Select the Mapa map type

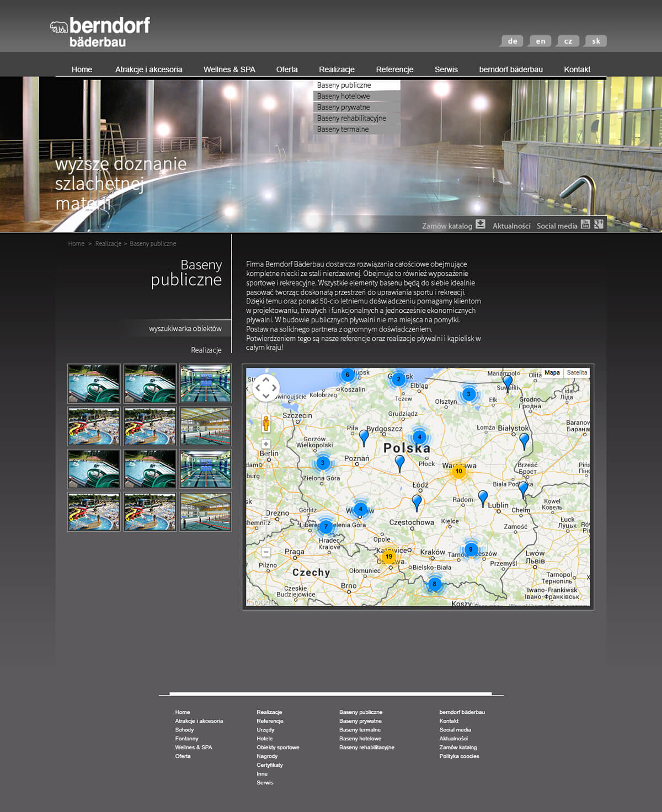click(552, 373)
